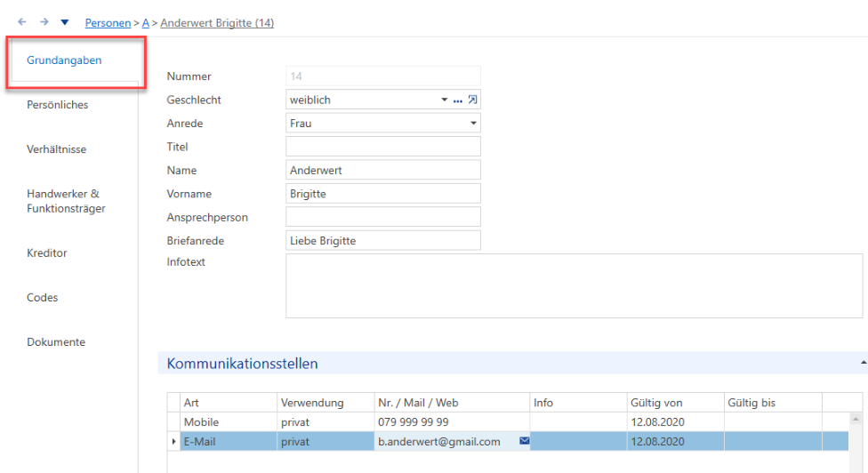Open Geschlecht entry via the jump-arrow icon
This screenshot has width=868, height=473.
pyautogui.click(x=472, y=100)
